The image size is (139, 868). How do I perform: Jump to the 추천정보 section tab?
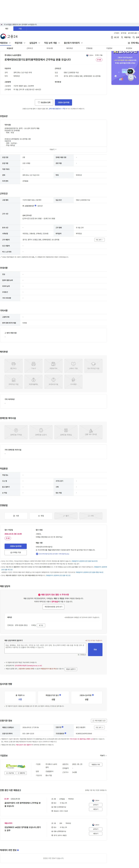click(129, 48)
